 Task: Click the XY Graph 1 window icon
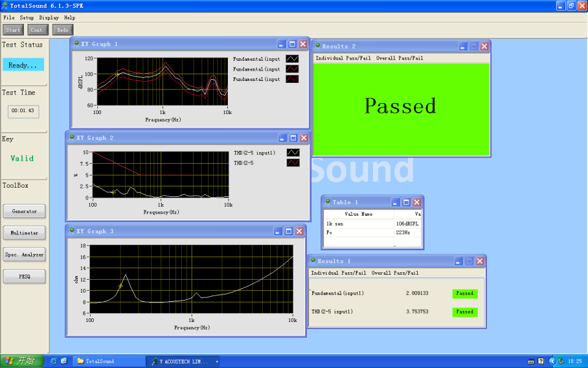pyautogui.click(x=76, y=44)
